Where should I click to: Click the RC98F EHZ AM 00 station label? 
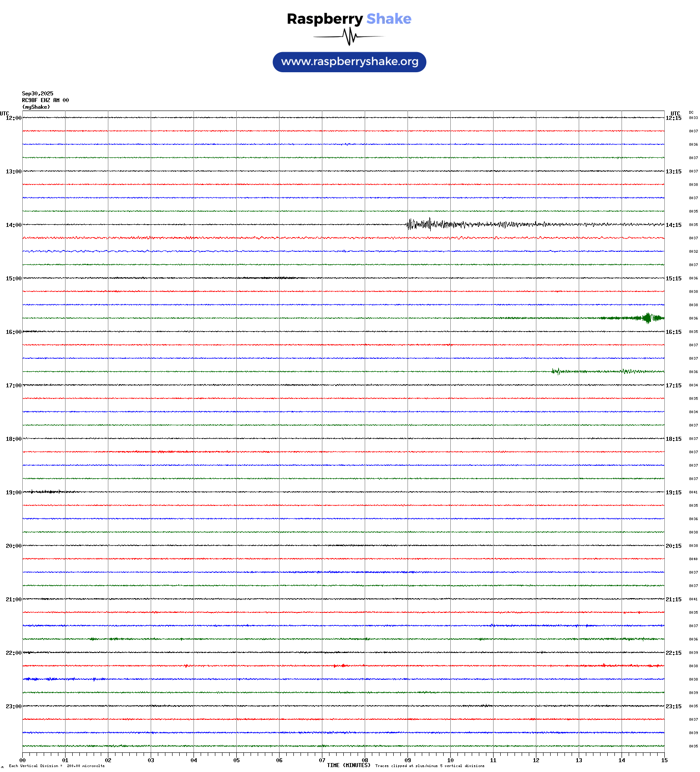[x=45, y=100]
